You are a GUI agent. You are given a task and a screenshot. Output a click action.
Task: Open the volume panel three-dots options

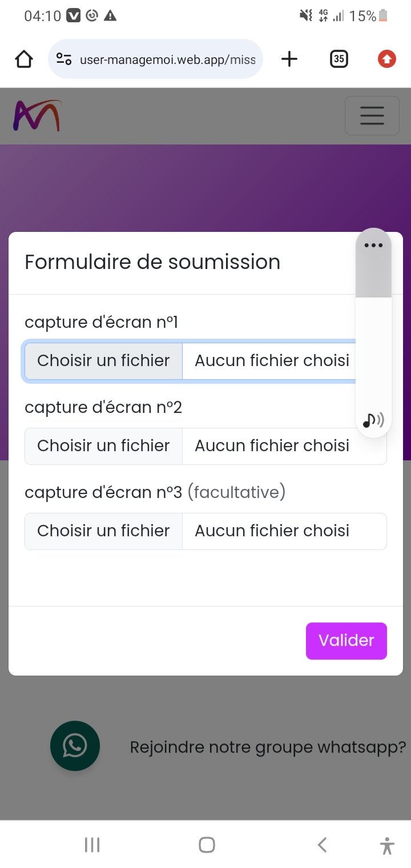coord(373,246)
